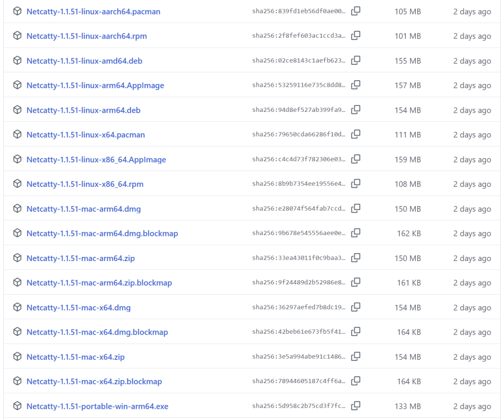Copy SHA256 for linux-x86_64.rpm
This screenshot has height=420, width=504.
(356, 184)
